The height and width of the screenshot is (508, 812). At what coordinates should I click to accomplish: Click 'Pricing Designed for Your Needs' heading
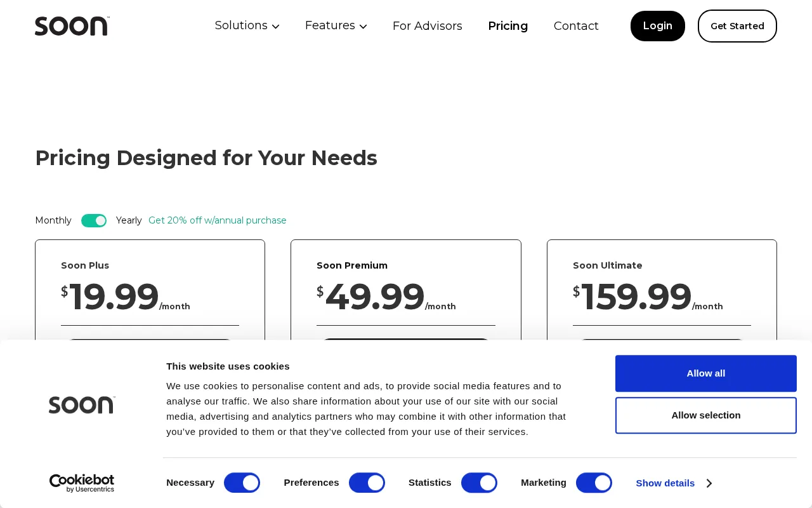point(206,158)
